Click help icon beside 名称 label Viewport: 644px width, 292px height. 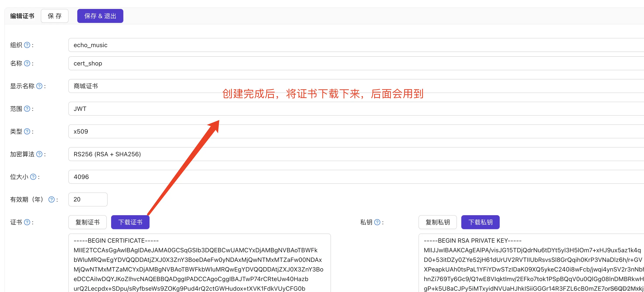27,63
